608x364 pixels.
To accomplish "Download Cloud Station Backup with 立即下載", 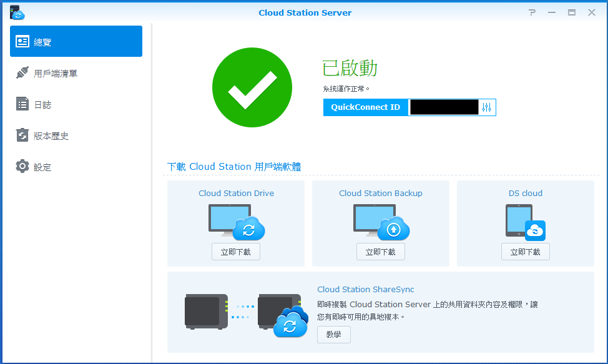I will click(381, 252).
